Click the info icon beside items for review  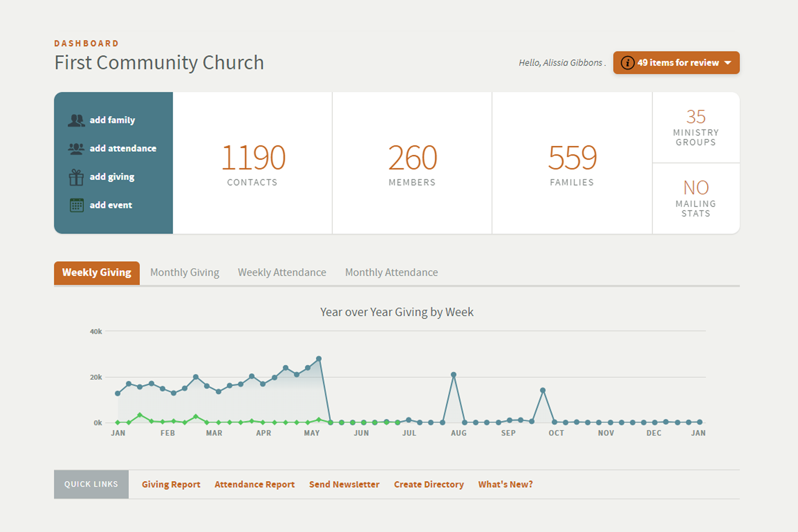[x=627, y=63]
